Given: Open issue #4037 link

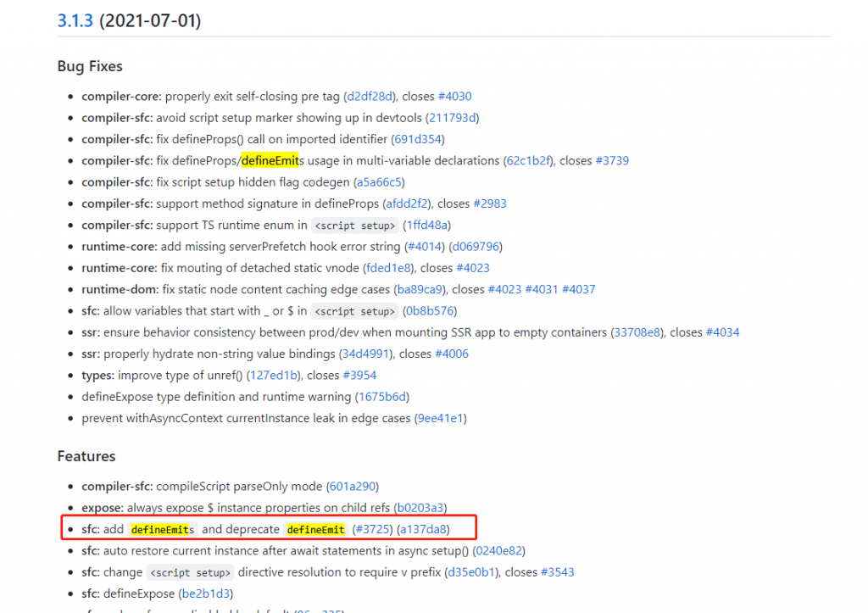Looking at the screenshot, I should tap(578, 289).
